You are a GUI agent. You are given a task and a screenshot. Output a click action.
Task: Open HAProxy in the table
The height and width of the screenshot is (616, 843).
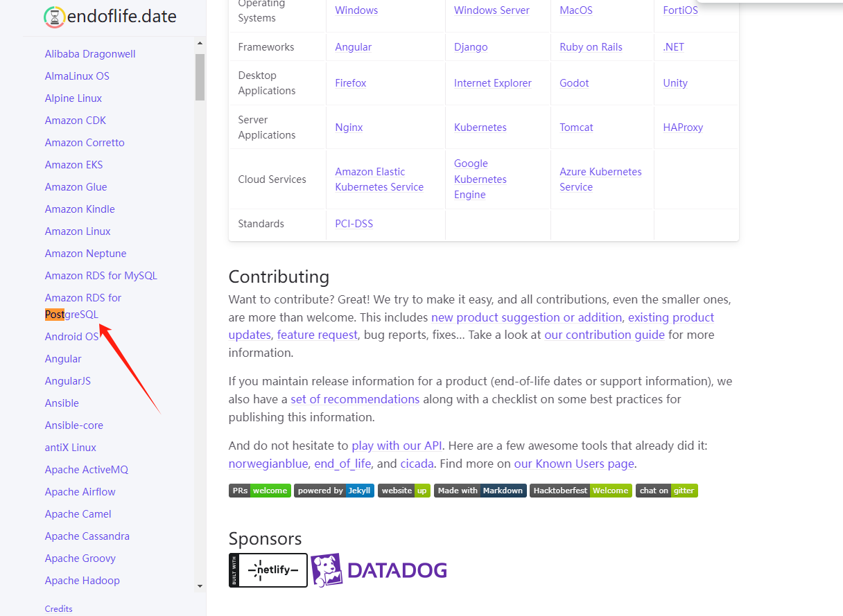[x=683, y=127]
